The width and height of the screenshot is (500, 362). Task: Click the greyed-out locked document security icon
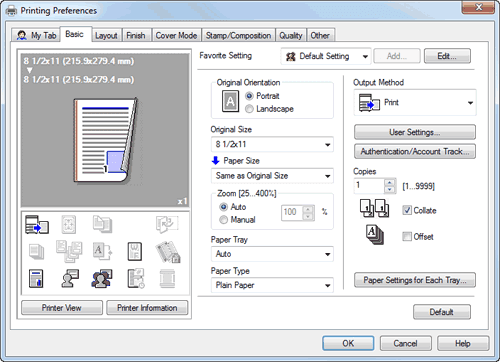coord(168,252)
